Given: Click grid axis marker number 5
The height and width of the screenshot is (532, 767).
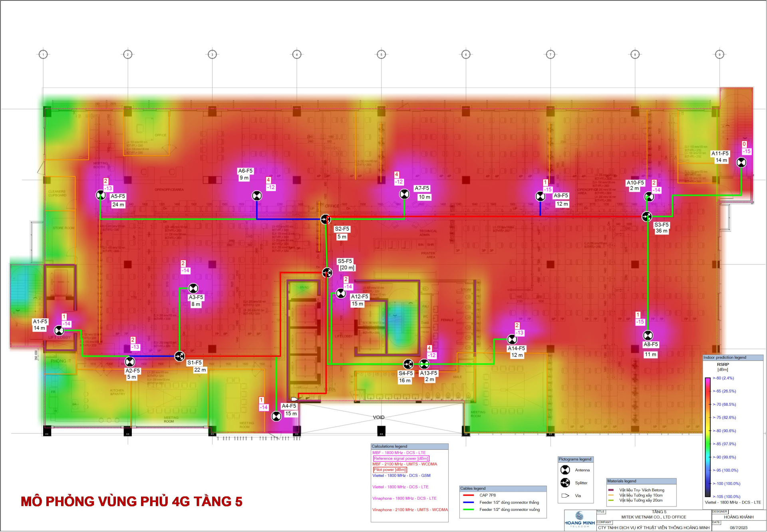Looking at the screenshot, I should point(381,54).
